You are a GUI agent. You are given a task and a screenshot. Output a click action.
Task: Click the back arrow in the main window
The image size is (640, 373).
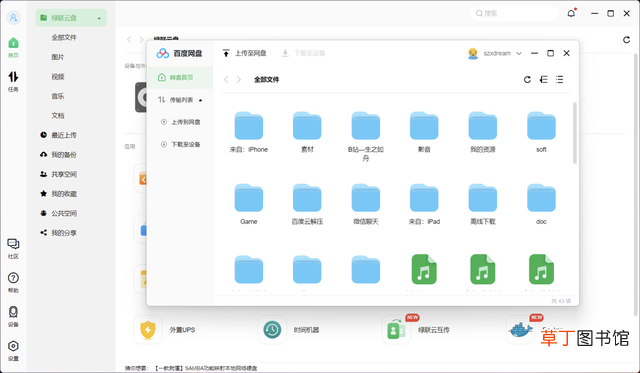click(129, 40)
